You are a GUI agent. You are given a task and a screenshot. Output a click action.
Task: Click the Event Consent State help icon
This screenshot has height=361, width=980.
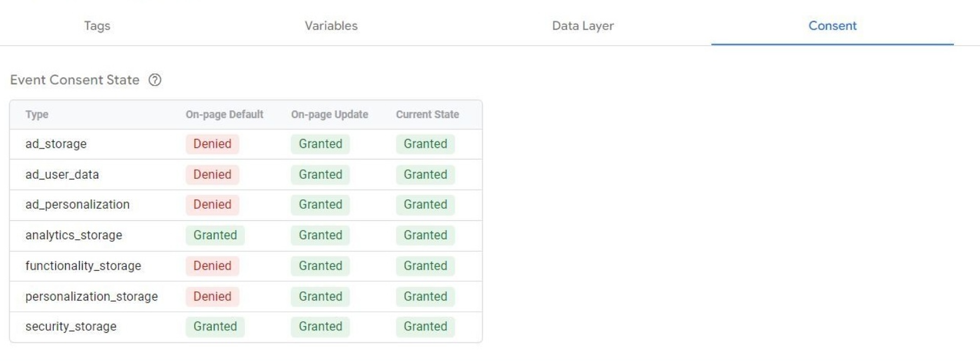point(155,80)
